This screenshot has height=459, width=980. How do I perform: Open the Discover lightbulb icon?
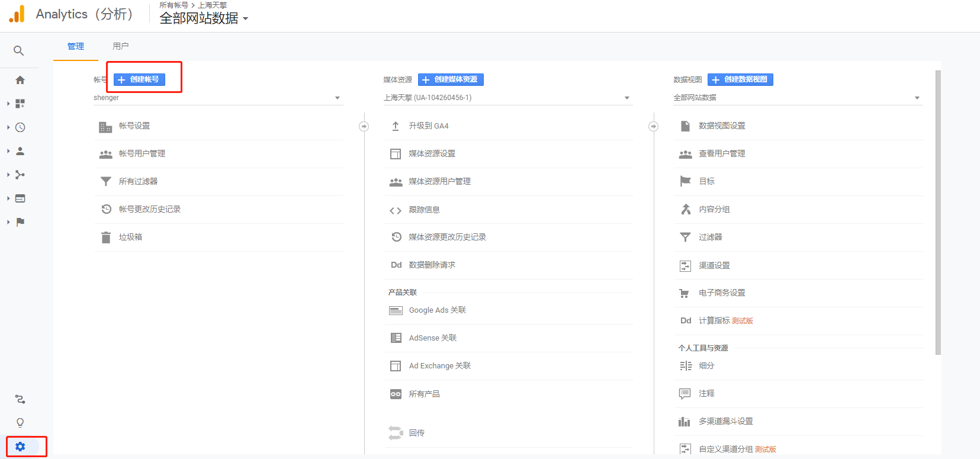(x=20, y=423)
